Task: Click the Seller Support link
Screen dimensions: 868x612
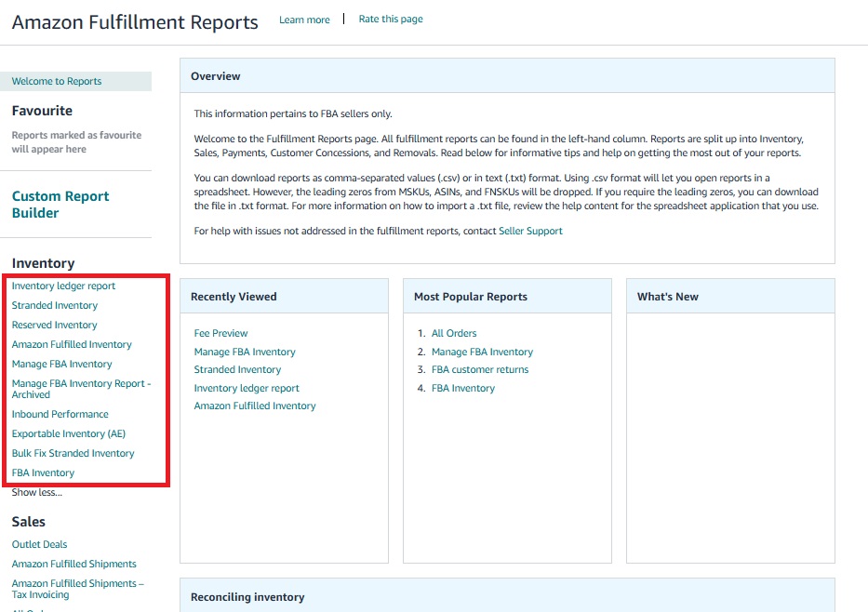Action: tap(530, 231)
